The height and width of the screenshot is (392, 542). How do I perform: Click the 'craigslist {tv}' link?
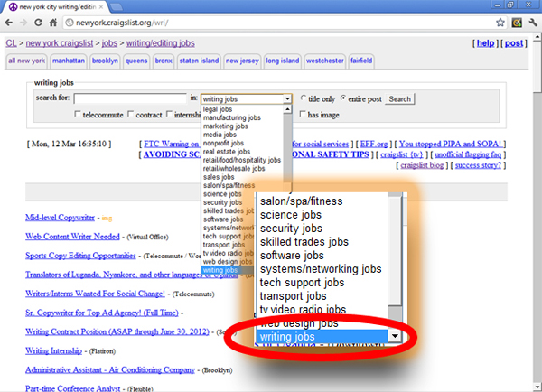point(402,154)
